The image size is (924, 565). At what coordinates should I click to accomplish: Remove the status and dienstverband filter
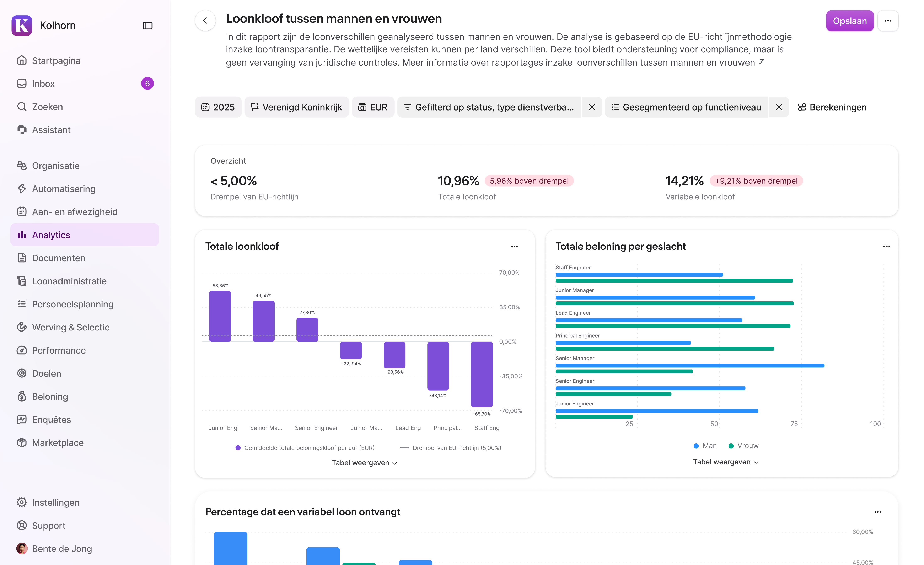(592, 107)
